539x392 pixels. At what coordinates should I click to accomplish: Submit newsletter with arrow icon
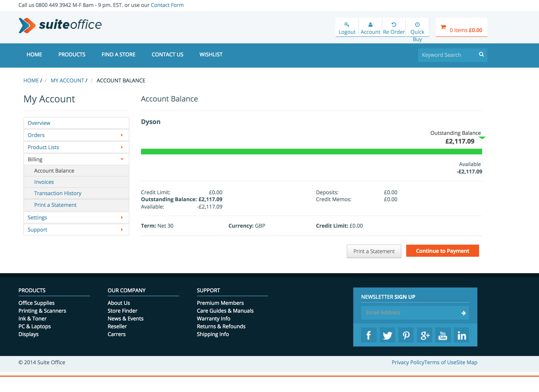(463, 313)
